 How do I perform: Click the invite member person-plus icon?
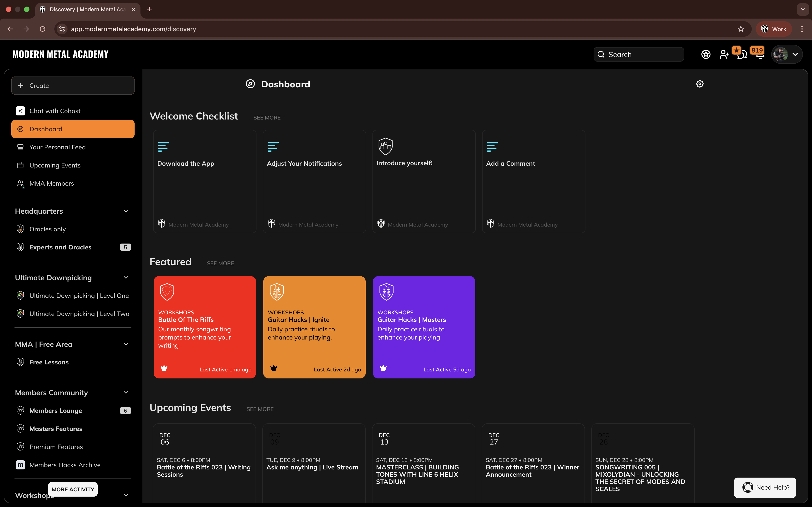[x=724, y=54]
